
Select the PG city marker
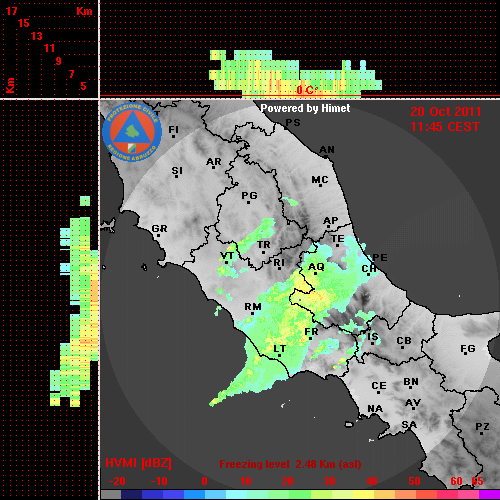(x=249, y=195)
